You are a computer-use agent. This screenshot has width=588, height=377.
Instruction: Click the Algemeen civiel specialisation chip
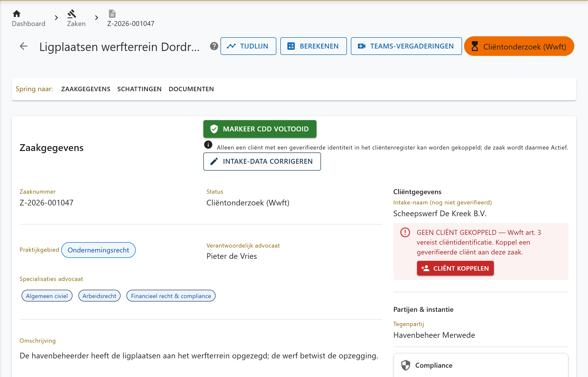click(47, 296)
